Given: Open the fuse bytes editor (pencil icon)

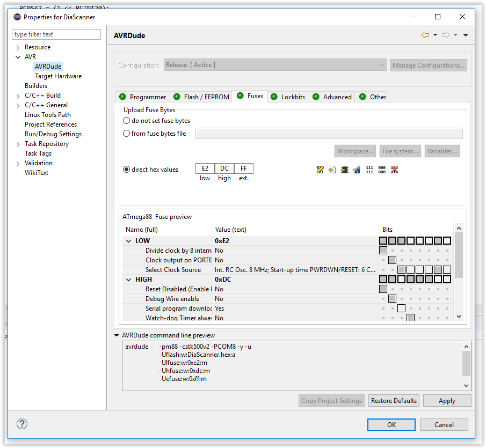Looking at the screenshot, I should click(x=320, y=170).
